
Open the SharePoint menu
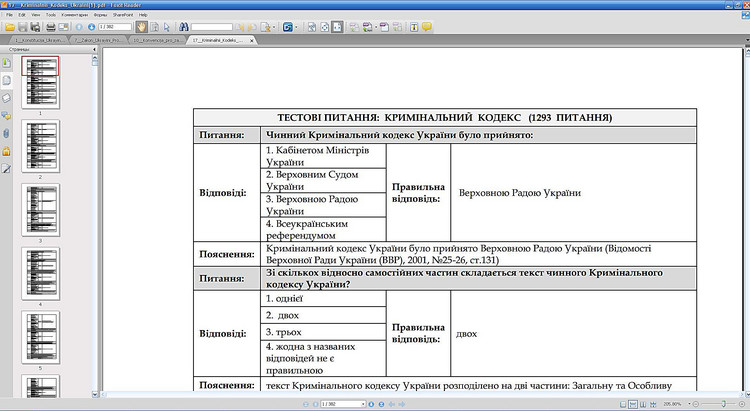(123, 15)
